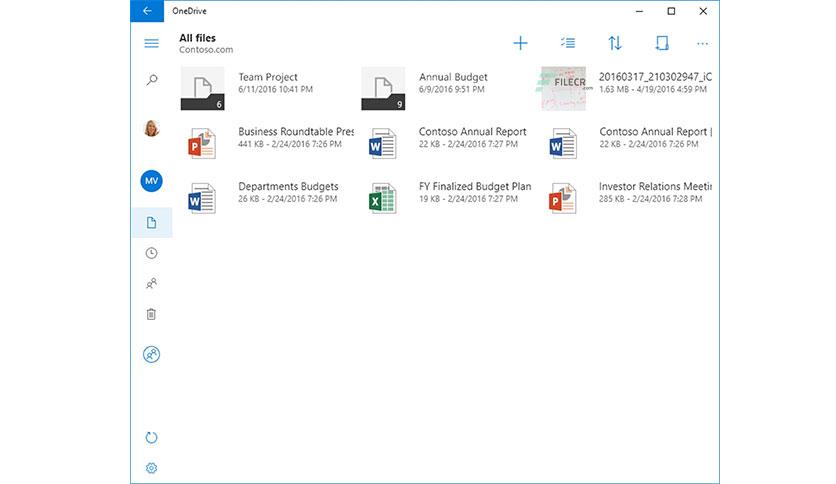Click Departments Budgets Word file icon

[x=202, y=198]
